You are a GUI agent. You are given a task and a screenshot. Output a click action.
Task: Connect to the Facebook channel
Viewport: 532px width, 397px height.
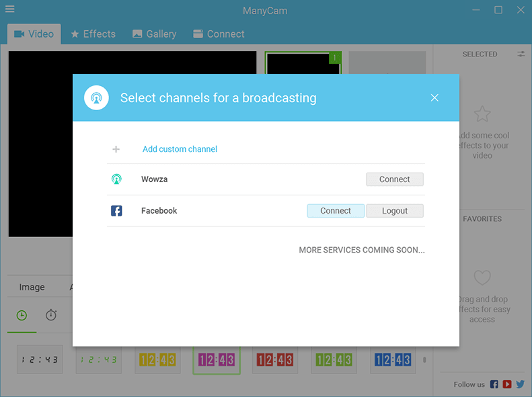[x=336, y=211]
